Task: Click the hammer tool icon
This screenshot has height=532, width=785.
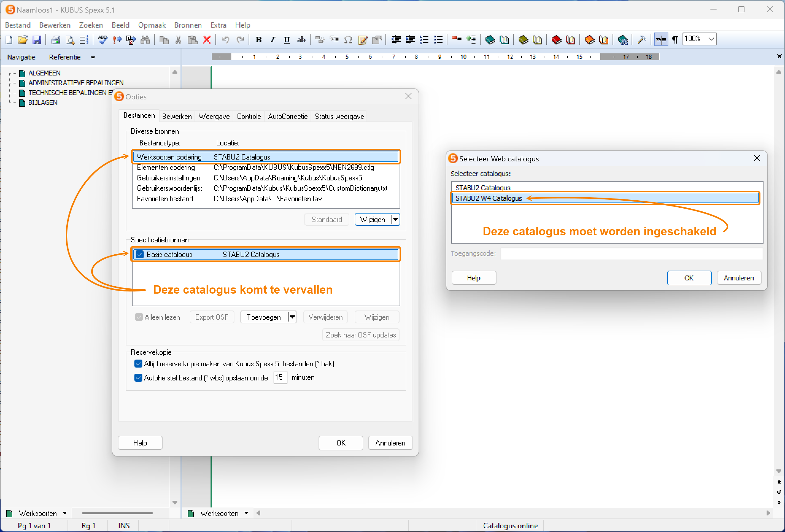Action: 642,40
